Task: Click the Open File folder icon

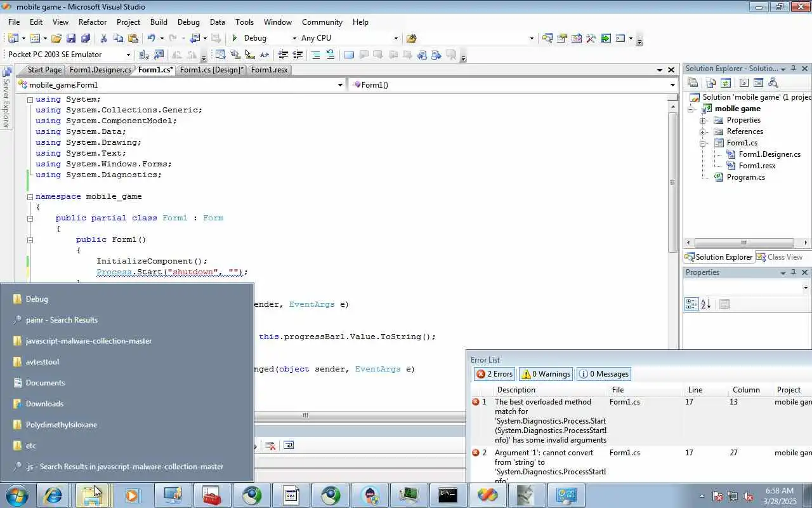Action: point(56,38)
